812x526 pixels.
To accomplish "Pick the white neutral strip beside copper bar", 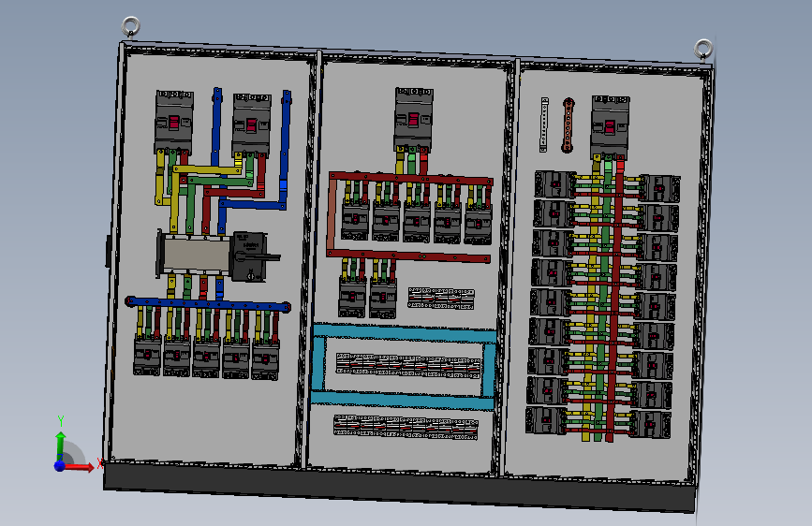I will 544,124.
